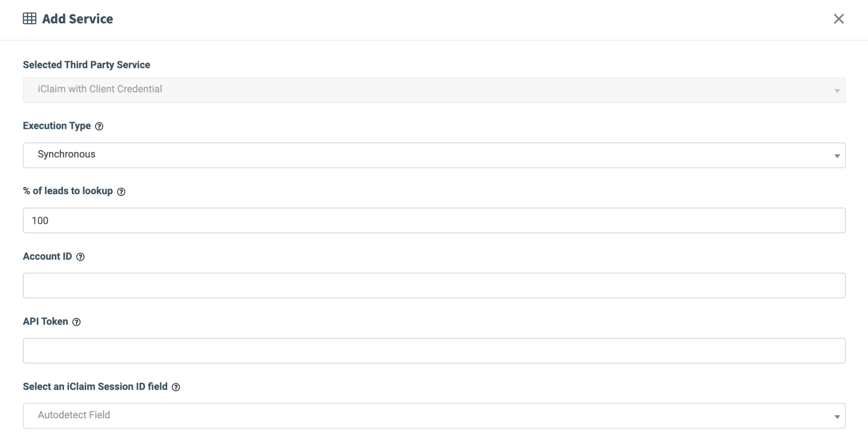Click the API Token label
The height and width of the screenshot is (445, 868).
(45, 322)
